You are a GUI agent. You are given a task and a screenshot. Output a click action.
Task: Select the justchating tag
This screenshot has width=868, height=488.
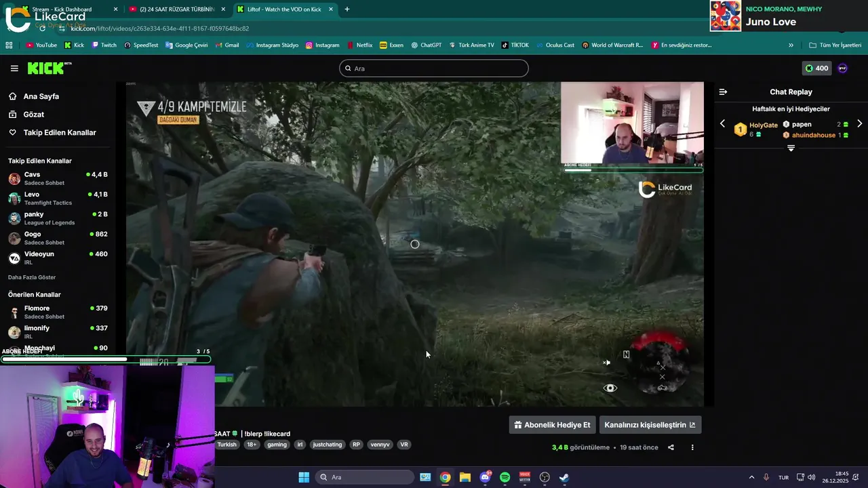(328, 445)
